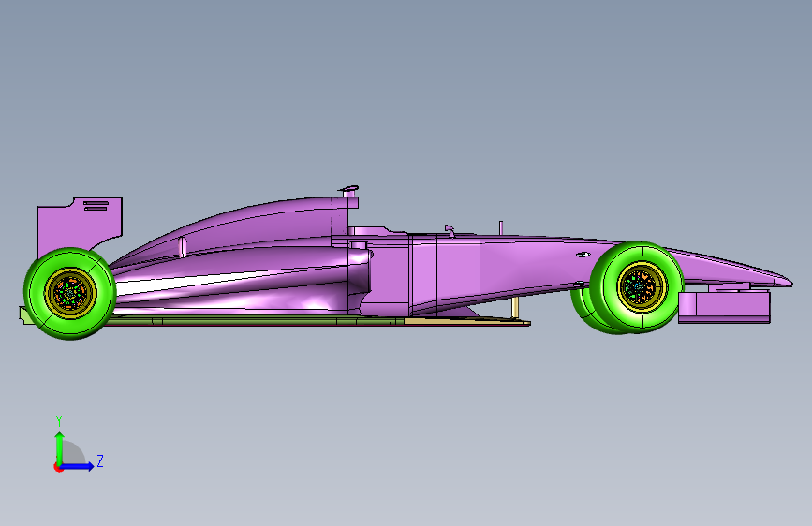
Task: Select the rear wheel rim hub
Action: 70,293
